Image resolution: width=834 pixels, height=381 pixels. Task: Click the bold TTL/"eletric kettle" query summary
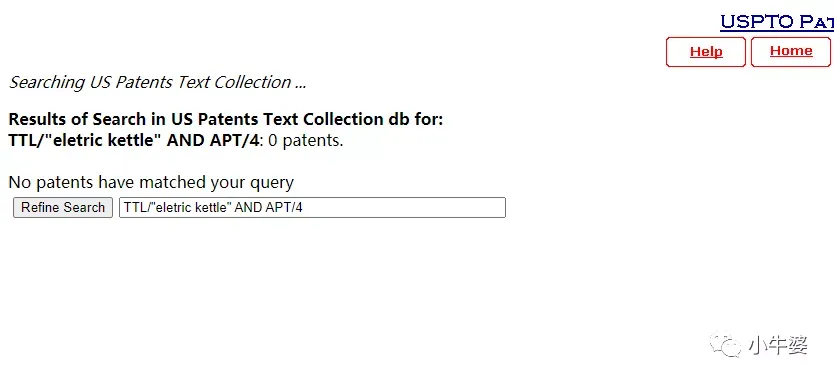[x=134, y=140]
